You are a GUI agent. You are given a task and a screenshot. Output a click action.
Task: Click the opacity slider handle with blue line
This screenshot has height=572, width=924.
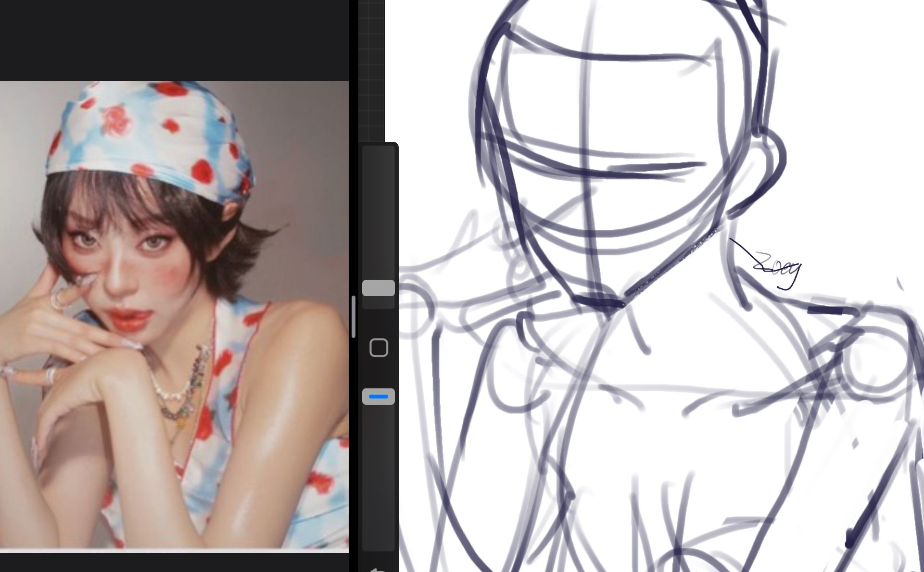(x=378, y=397)
